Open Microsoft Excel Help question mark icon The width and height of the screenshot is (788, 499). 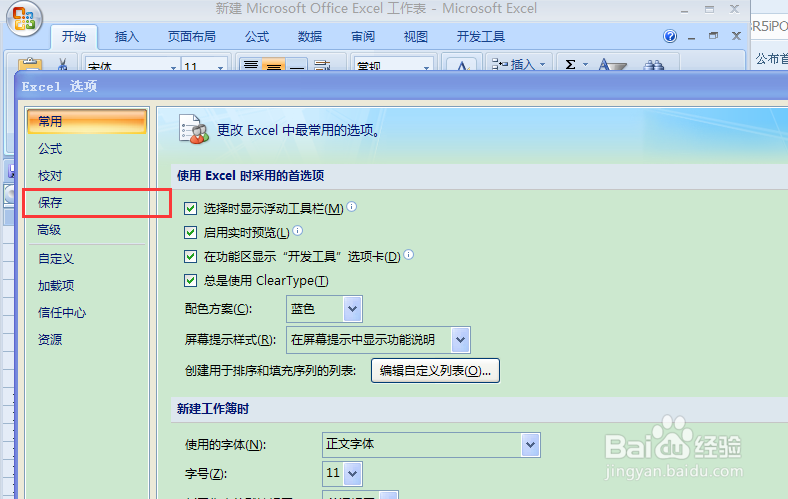tap(669, 36)
